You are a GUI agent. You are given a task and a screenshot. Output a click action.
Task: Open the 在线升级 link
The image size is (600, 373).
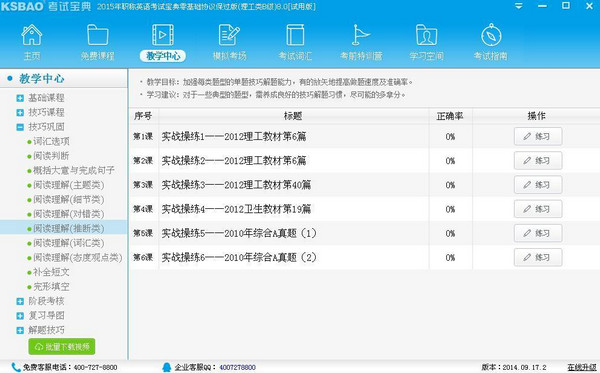coord(582,367)
